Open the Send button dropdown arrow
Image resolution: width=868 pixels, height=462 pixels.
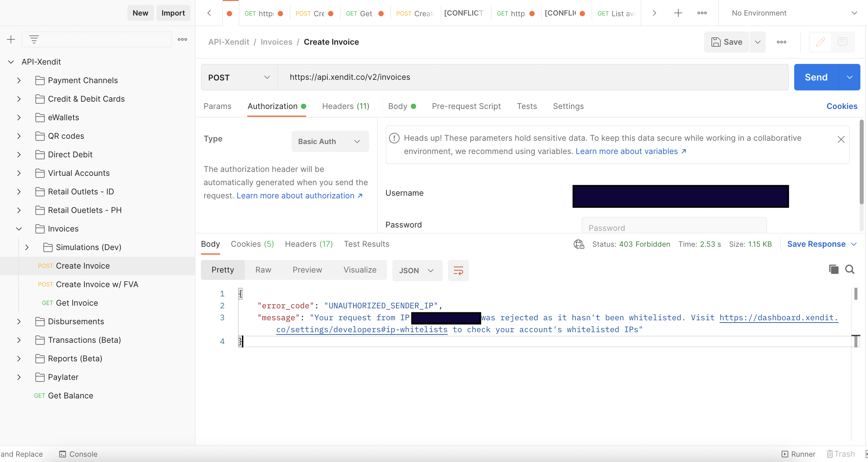[849, 77]
